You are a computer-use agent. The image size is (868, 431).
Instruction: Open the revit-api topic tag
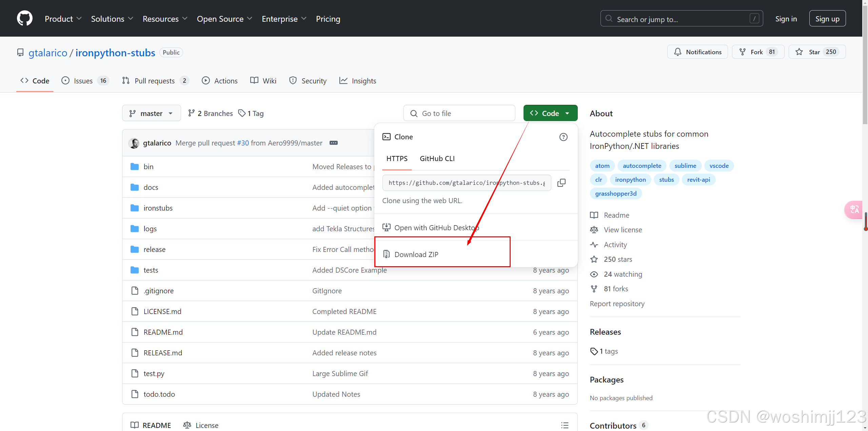(x=698, y=180)
